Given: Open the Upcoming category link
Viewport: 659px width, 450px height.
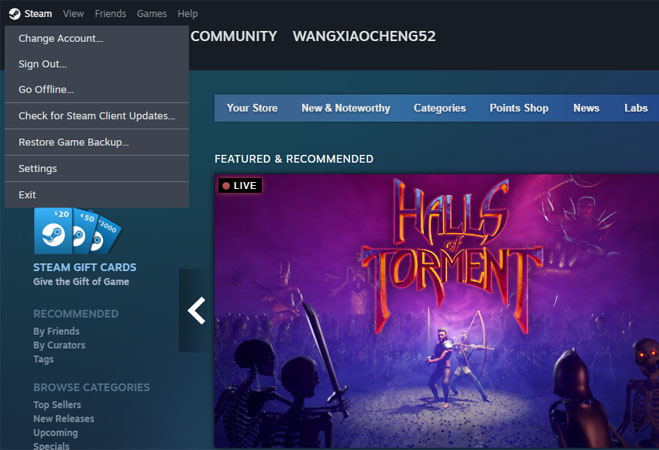Looking at the screenshot, I should 55,433.
